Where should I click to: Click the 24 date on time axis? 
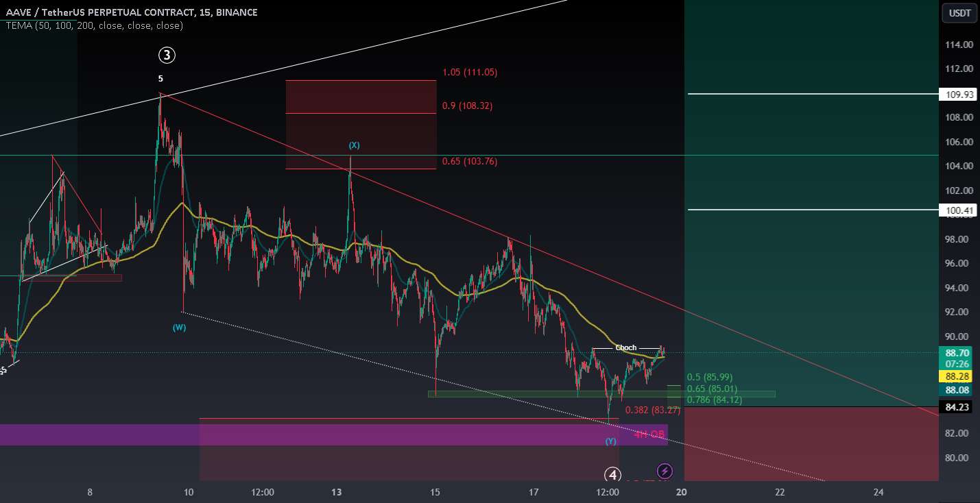[x=879, y=492]
